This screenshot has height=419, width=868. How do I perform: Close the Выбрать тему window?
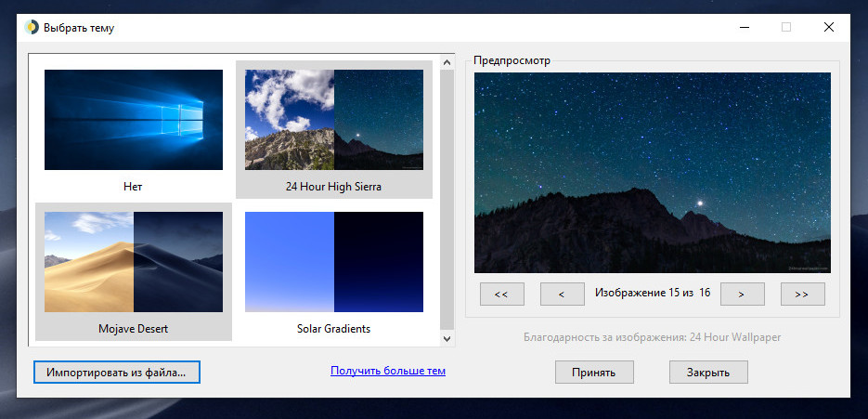coord(829,27)
